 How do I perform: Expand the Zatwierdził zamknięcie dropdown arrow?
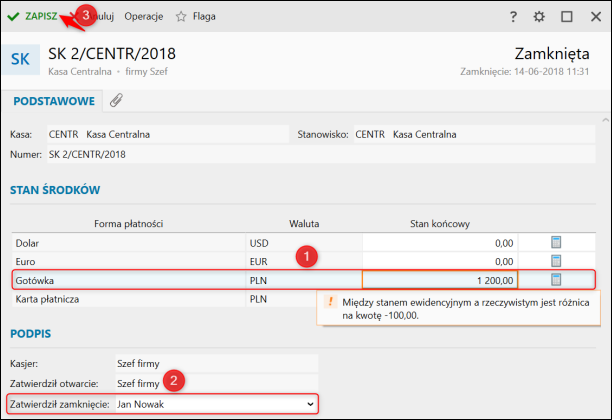[x=310, y=403]
